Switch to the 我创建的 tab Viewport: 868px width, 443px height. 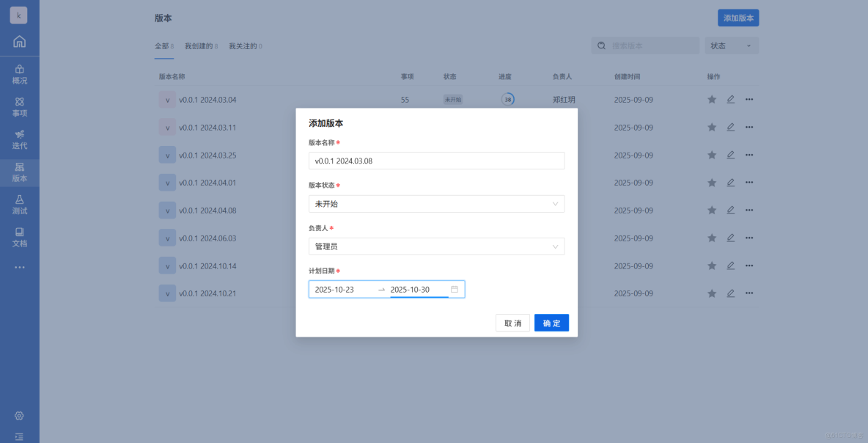(x=199, y=45)
